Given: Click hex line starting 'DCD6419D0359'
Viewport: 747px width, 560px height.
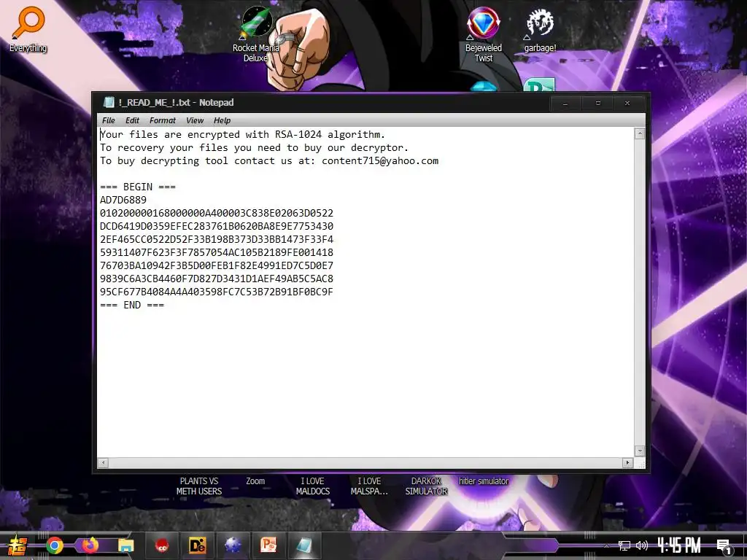Looking at the screenshot, I should (217, 226).
